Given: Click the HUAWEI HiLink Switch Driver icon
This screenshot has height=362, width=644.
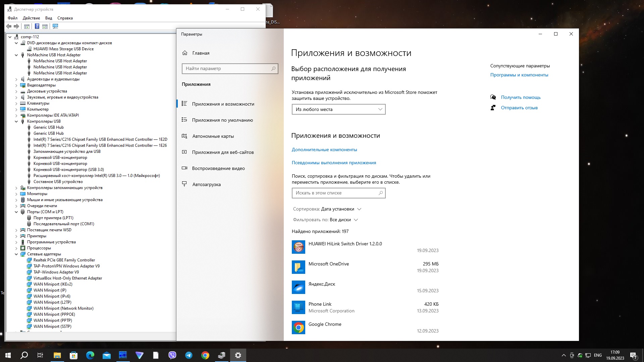Looking at the screenshot, I should click(299, 247).
